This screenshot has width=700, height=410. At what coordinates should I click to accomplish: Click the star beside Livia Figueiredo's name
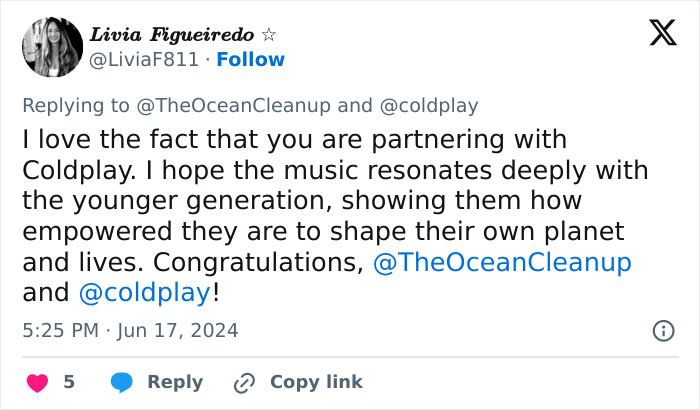(x=268, y=35)
